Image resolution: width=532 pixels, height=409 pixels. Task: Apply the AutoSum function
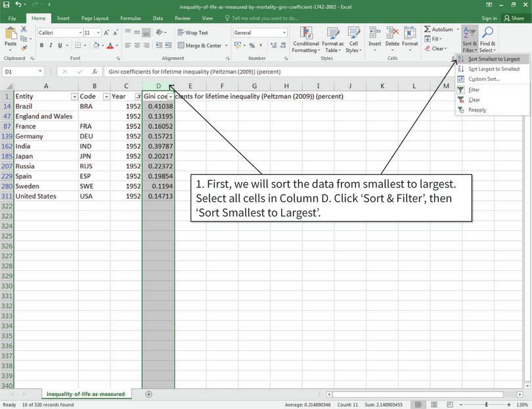pos(437,29)
